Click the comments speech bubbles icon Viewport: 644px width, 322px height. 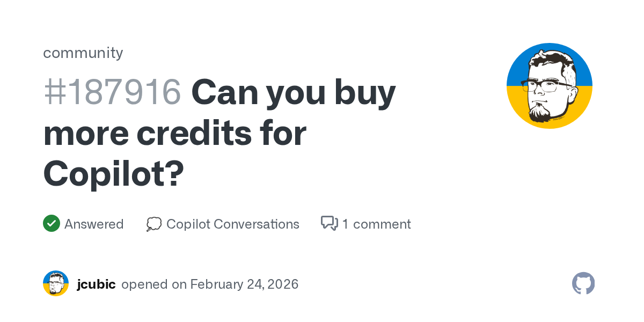tap(329, 223)
